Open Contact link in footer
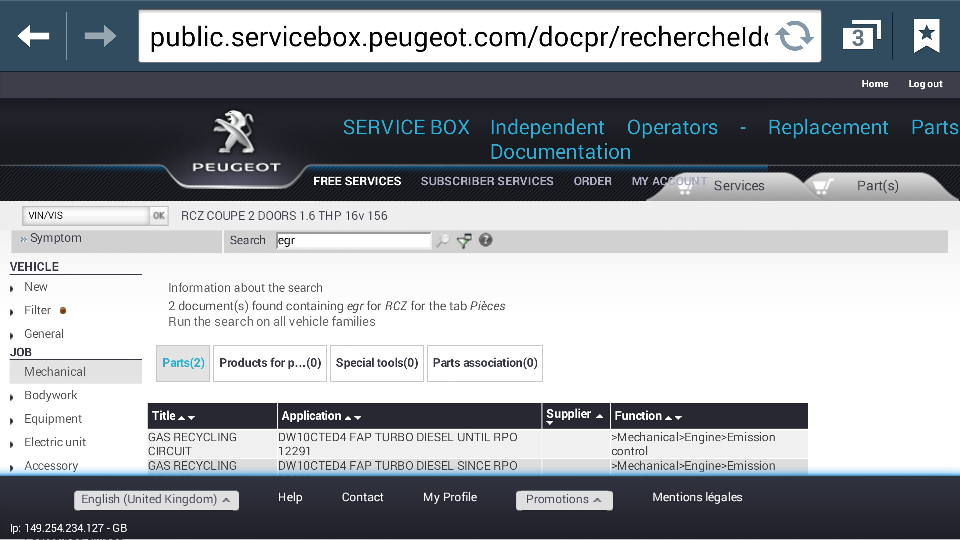 click(x=362, y=497)
